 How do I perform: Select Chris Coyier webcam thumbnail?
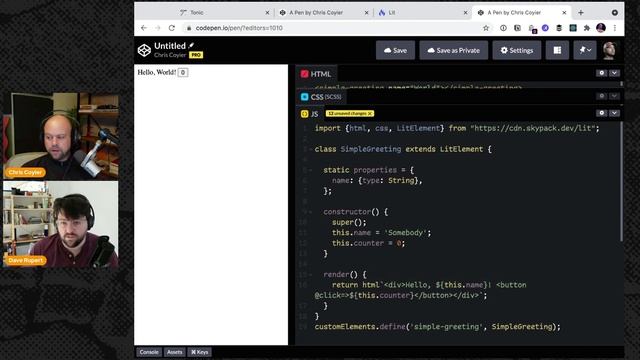pos(61,136)
